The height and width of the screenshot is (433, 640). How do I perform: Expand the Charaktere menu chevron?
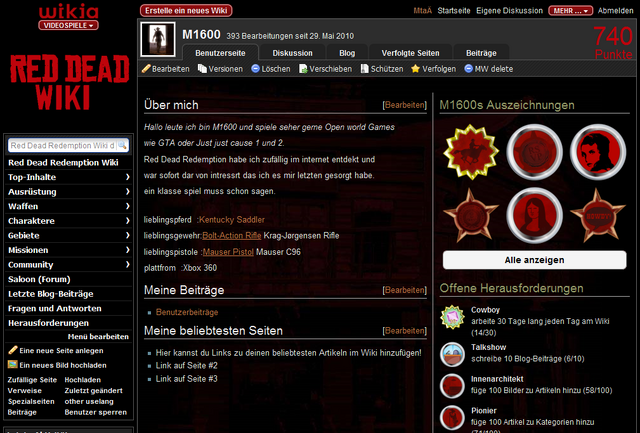[x=127, y=221]
